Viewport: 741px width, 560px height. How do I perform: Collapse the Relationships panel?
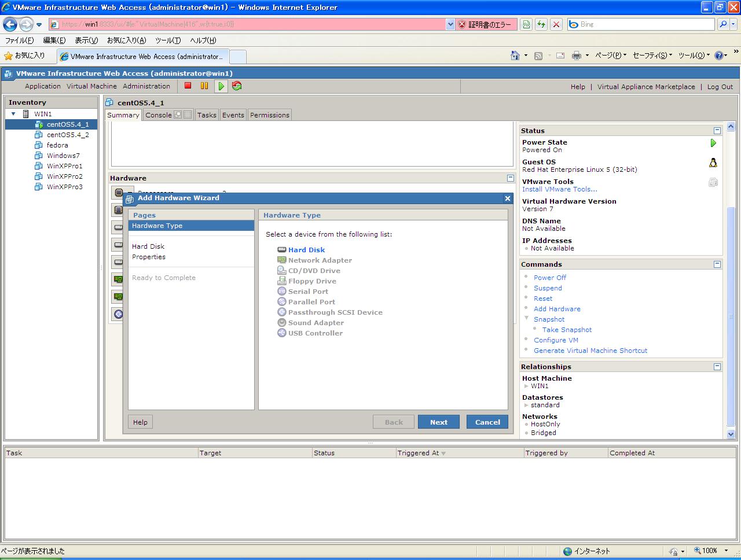click(x=717, y=367)
